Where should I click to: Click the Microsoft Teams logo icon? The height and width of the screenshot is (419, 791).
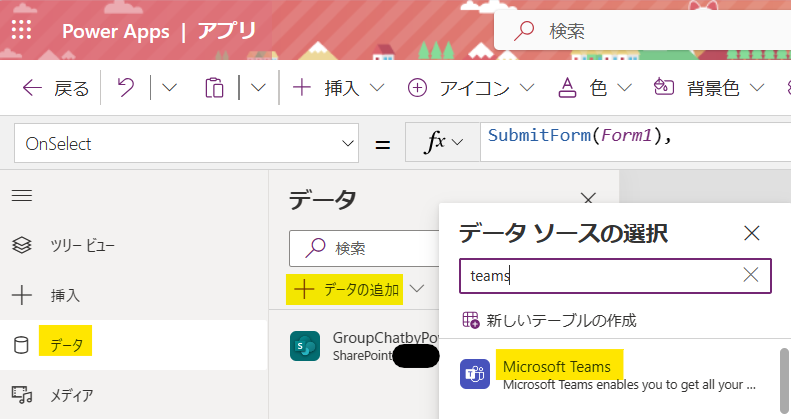(x=475, y=374)
